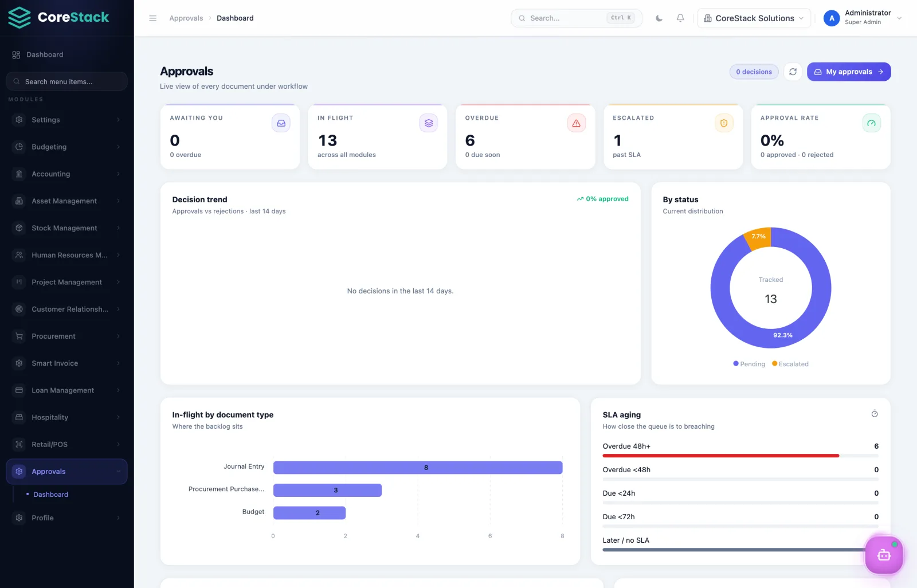Open the notifications bell
This screenshot has width=917, height=588.
point(680,18)
